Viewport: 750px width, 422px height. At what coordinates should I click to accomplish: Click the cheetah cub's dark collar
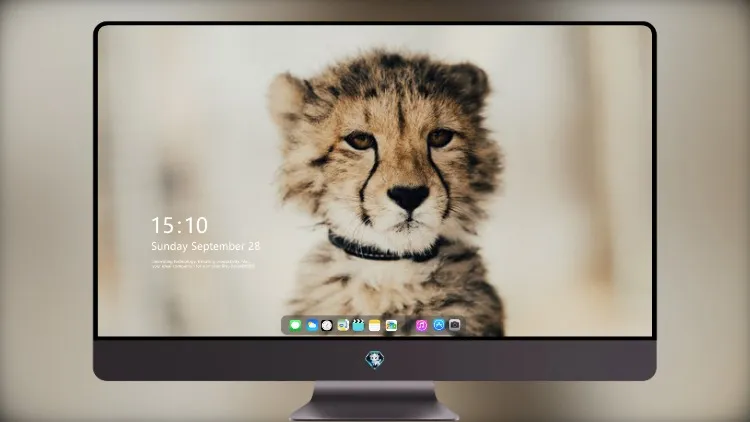click(383, 248)
